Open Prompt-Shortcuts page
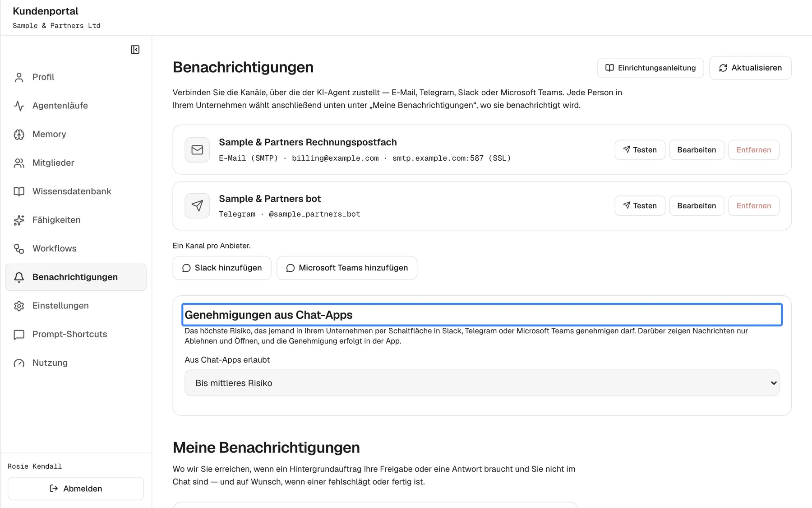The width and height of the screenshot is (812, 508). pyautogui.click(x=76, y=334)
